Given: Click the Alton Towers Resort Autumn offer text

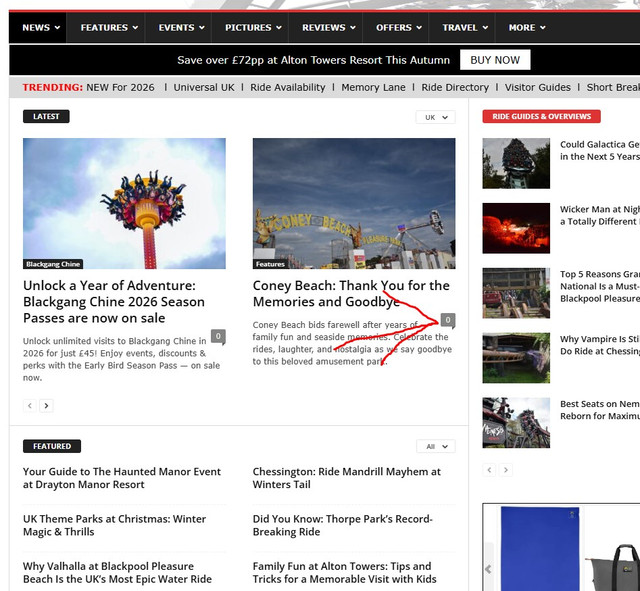Looking at the screenshot, I should (313, 60).
